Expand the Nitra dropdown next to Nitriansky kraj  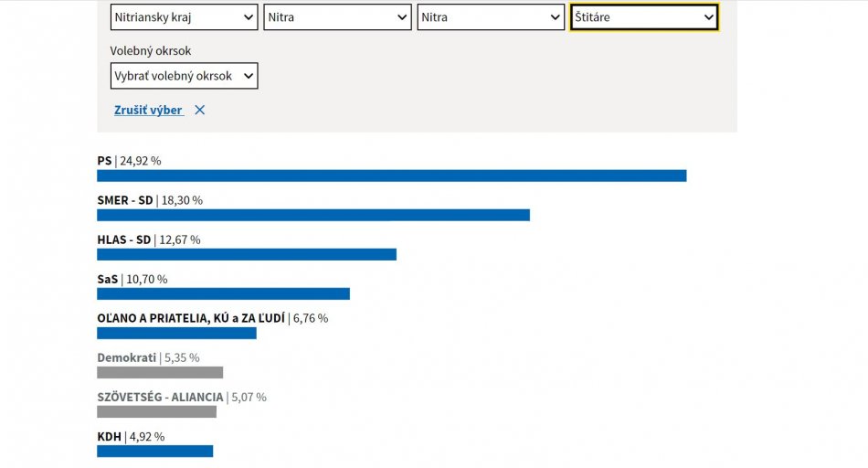[x=337, y=17]
